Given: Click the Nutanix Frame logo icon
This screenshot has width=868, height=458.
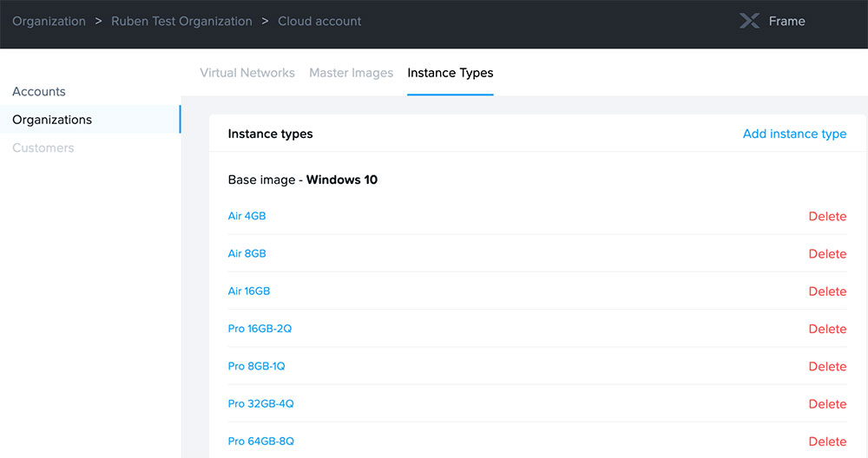Looking at the screenshot, I should 749,22.
